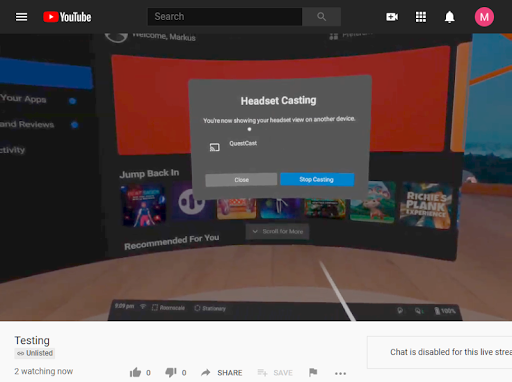Viewport: 512px width, 382px height.
Task: Select the Richie's Plank Experience thumbnail
Action: coord(426,205)
